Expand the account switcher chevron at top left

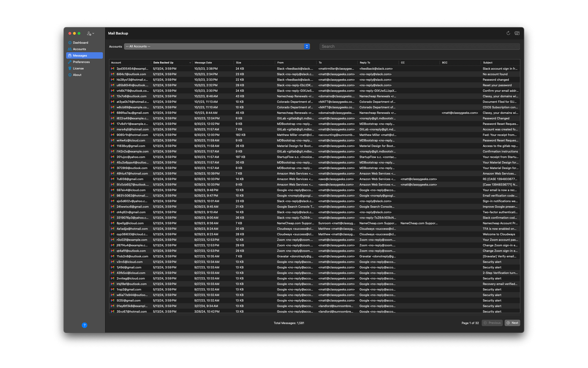point(93,33)
